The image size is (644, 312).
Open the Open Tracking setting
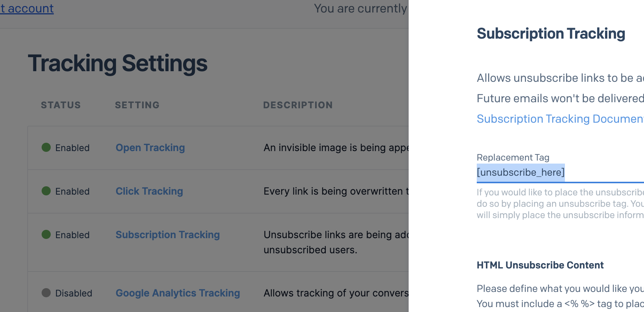150,148
